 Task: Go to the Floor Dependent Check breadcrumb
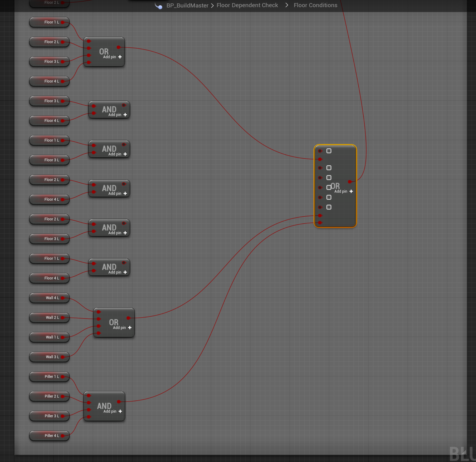click(247, 5)
